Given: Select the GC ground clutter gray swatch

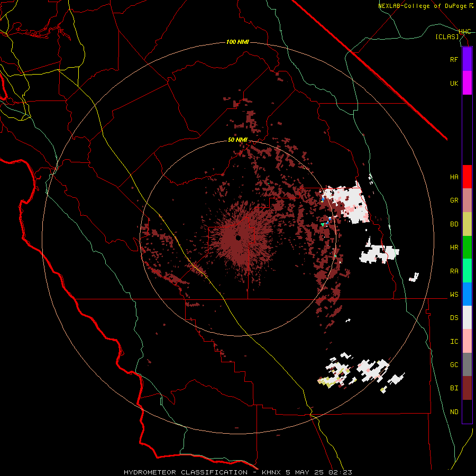Looking at the screenshot, I should tap(467, 364).
